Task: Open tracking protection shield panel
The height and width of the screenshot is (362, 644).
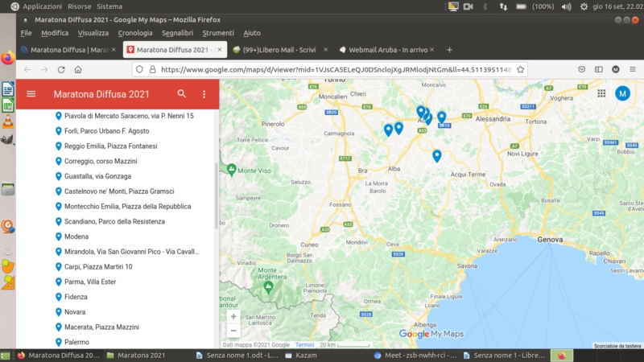Action: point(139,69)
